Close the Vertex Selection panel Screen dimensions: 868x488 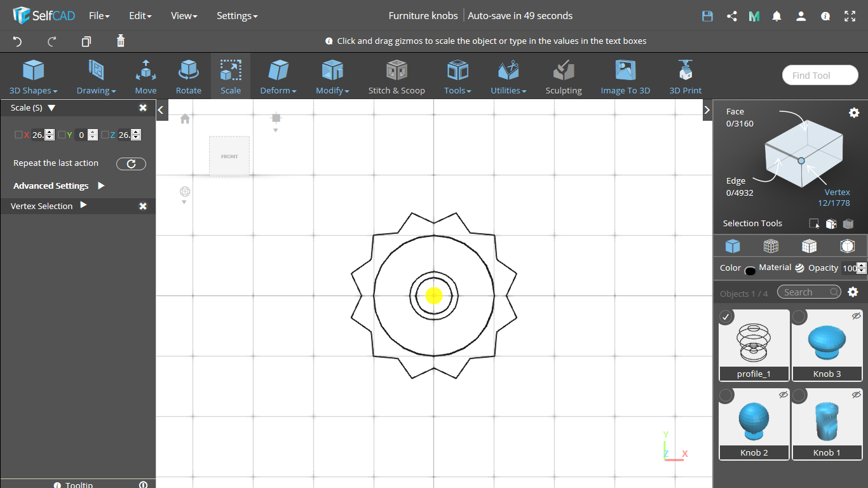pyautogui.click(x=143, y=206)
